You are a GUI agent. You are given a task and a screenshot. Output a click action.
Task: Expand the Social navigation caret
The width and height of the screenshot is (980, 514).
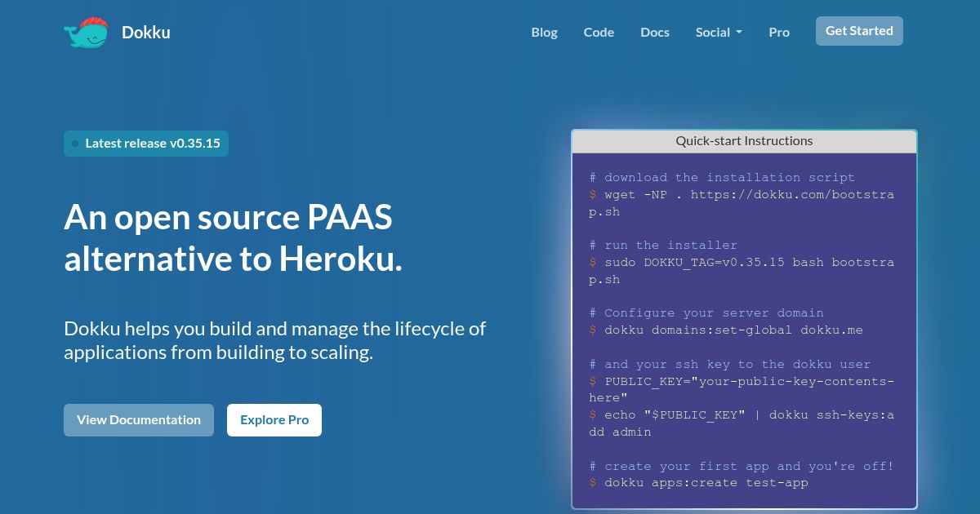[x=740, y=33]
